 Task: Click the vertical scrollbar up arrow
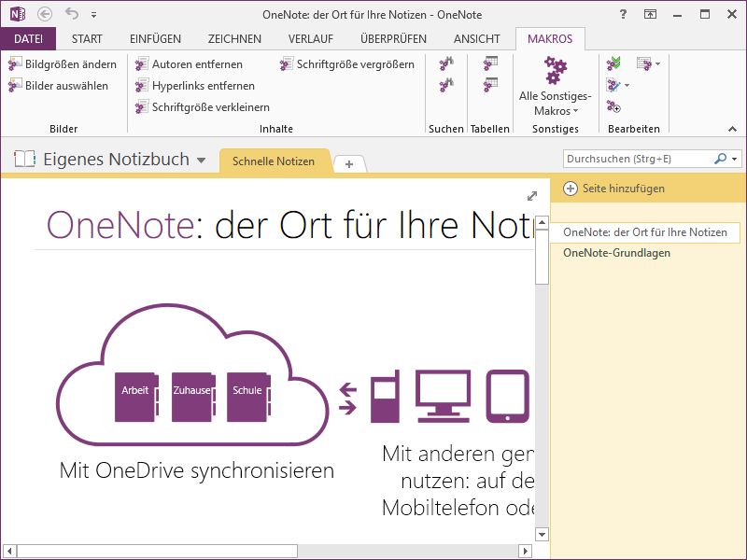coord(542,223)
